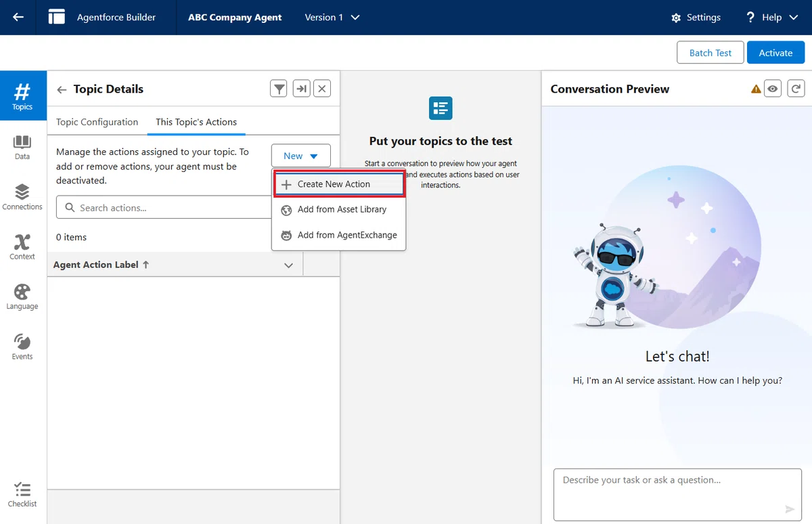Screen dimensions: 812x524
Task: Open the Topics sidebar panel
Action: click(22, 95)
